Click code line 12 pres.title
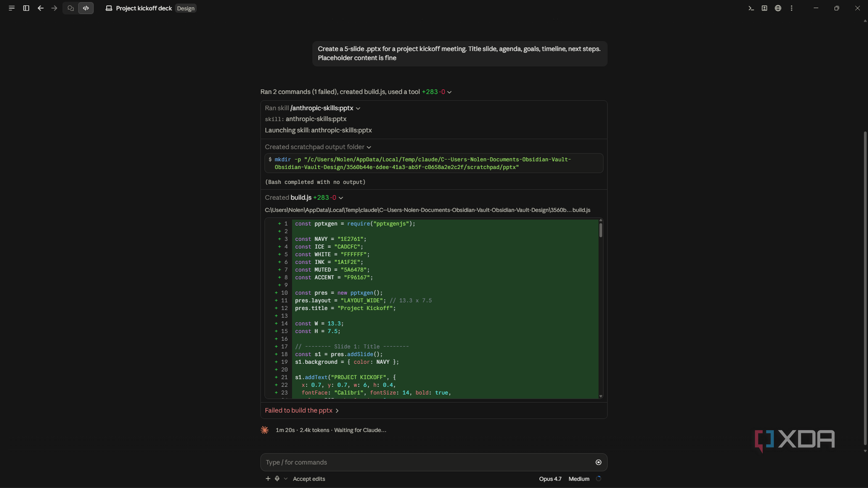868x488 pixels. coord(345,308)
